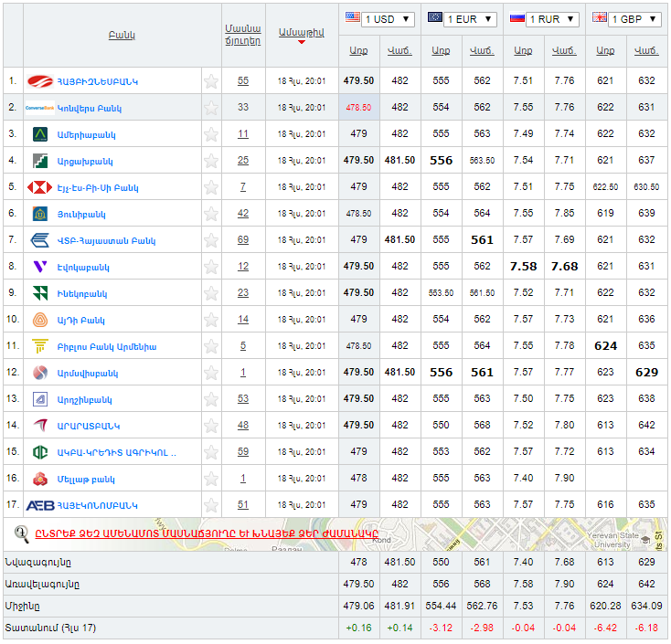
Task: Click the Converse Bank logo
Action: pos(40,108)
